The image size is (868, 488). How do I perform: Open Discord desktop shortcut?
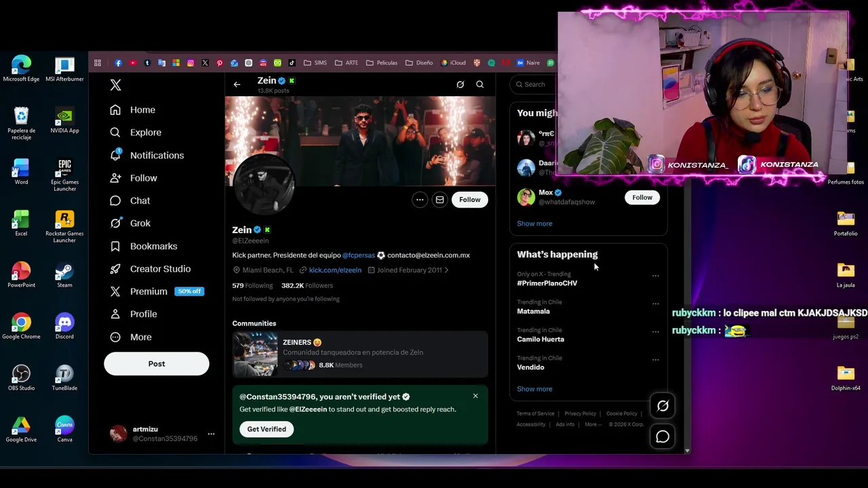click(64, 326)
